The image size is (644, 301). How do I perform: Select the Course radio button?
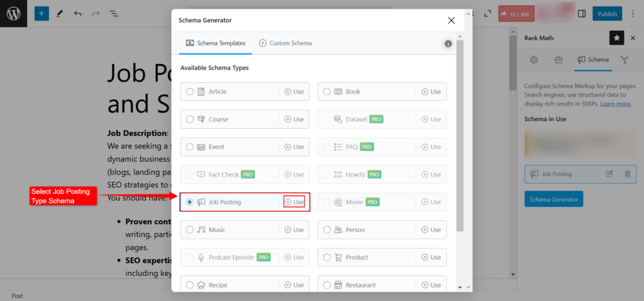click(x=190, y=119)
